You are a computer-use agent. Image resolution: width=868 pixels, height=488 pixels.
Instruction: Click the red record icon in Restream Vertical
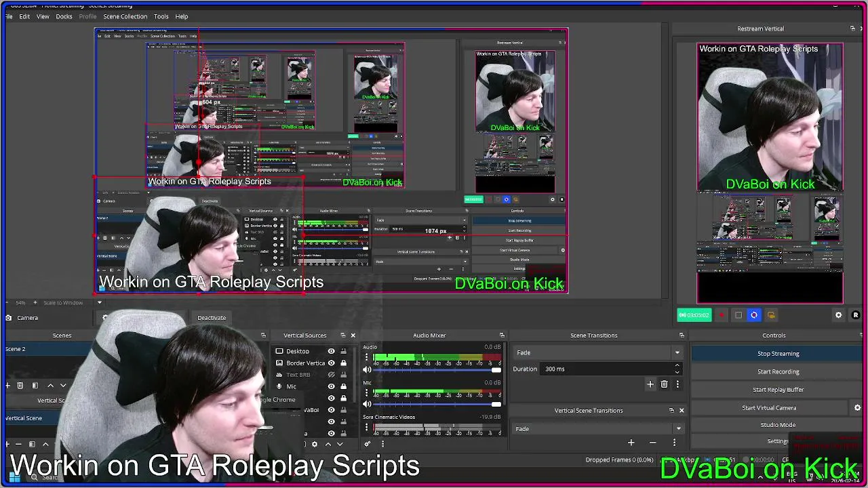(x=722, y=315)
